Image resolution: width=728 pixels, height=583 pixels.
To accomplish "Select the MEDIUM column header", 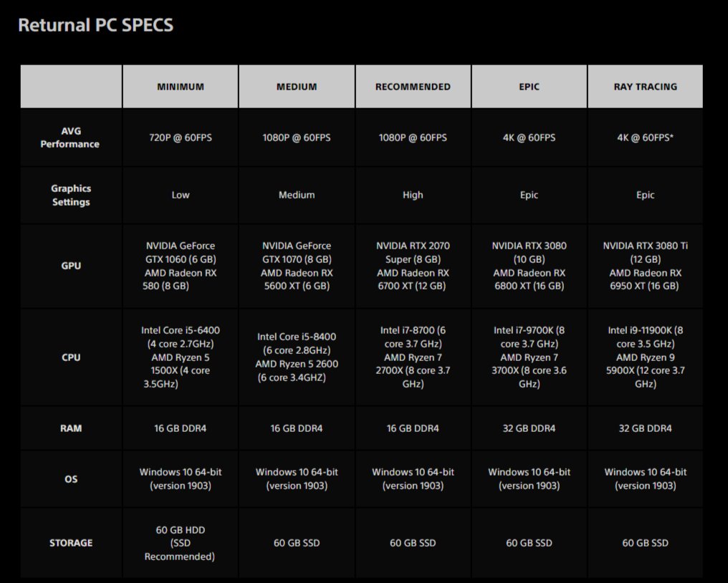I will (297, 87).
